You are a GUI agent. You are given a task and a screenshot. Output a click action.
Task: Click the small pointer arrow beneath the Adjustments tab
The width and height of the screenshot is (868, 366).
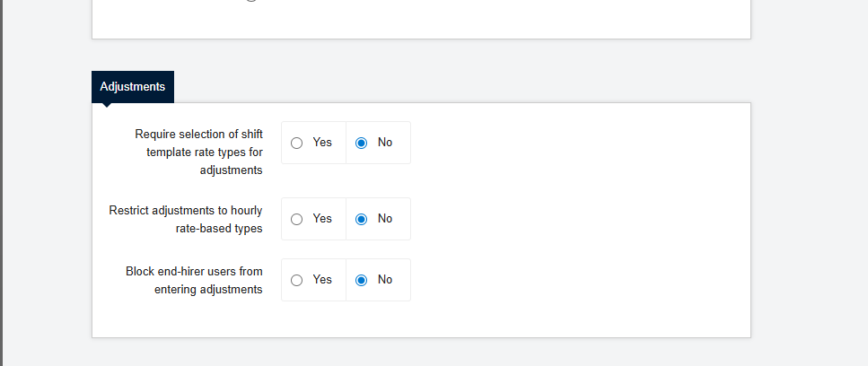tap(108, 105)
